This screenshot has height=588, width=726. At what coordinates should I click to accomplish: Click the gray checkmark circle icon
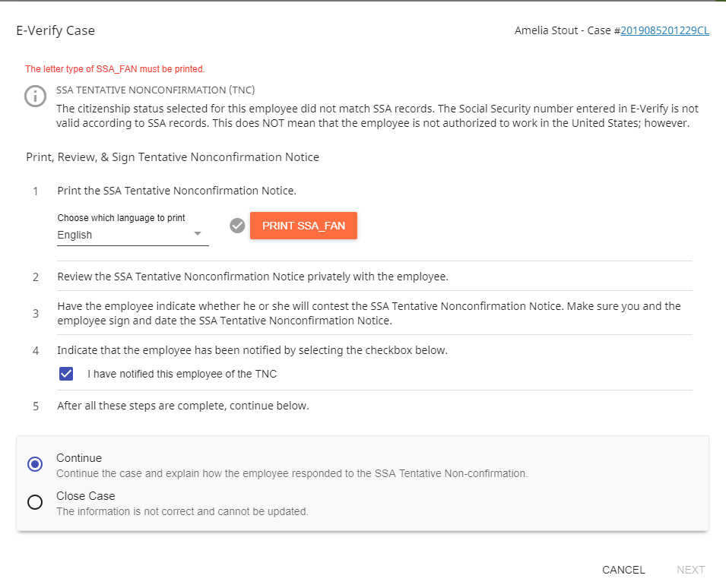(237, 226)
